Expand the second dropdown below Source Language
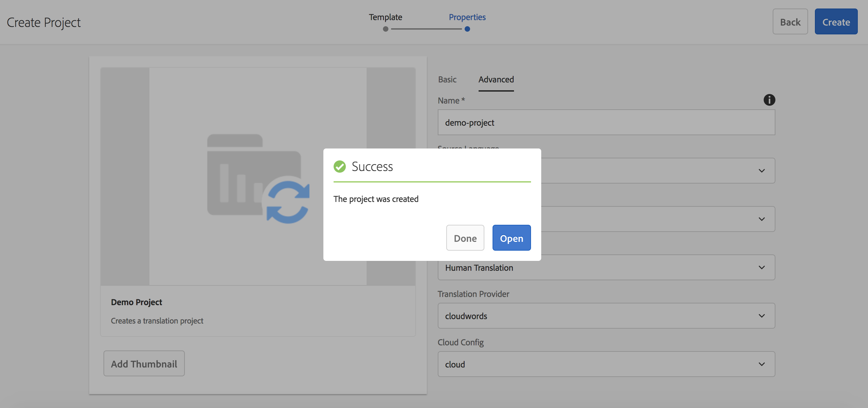The image size is (868, 408). pyautogui.click(x=761, y=219)
